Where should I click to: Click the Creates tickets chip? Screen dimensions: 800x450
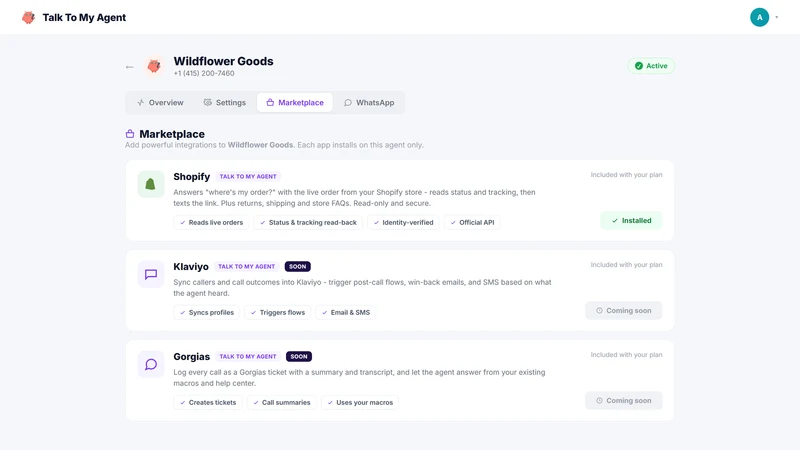pos(208,403)
